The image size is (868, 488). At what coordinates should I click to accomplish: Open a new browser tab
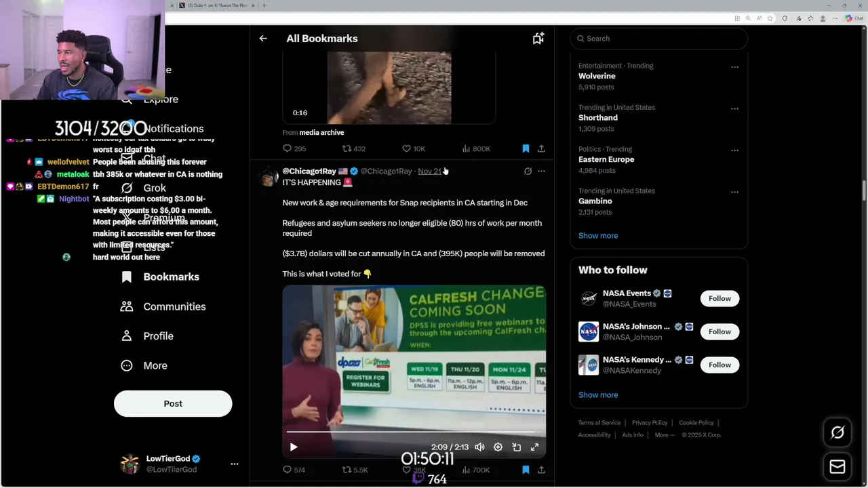(x=264, y=5)
